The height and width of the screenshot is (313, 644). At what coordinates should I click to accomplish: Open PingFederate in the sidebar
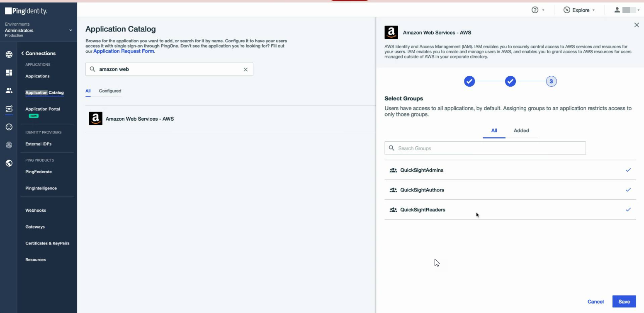39,172
